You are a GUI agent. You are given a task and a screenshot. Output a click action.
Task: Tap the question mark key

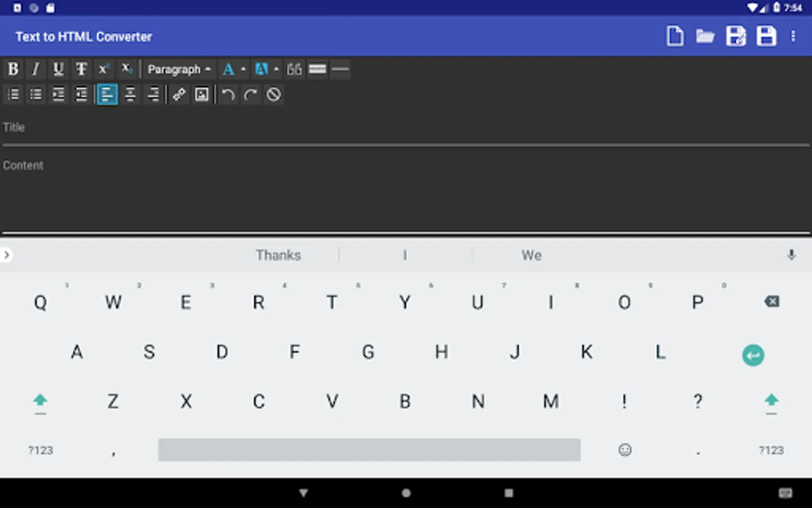(698, 401)
